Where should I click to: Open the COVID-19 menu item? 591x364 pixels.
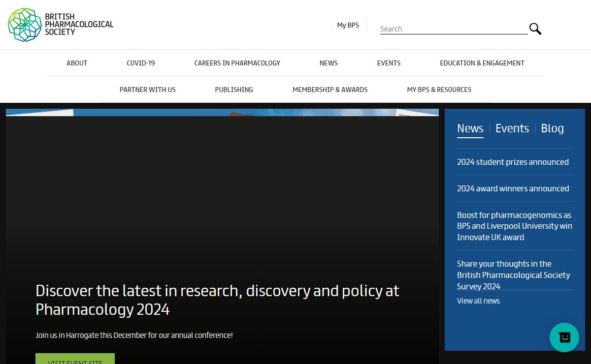tap(141, 63)
